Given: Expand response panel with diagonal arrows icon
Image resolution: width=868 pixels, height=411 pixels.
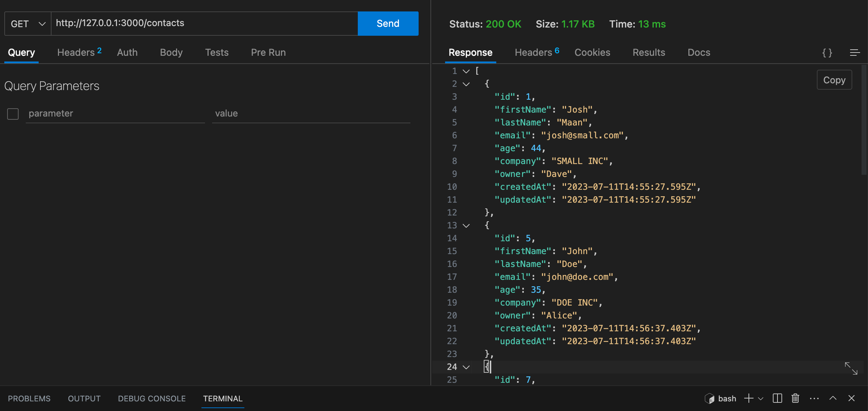Looking at the screenshot, I should pos(851,368).
